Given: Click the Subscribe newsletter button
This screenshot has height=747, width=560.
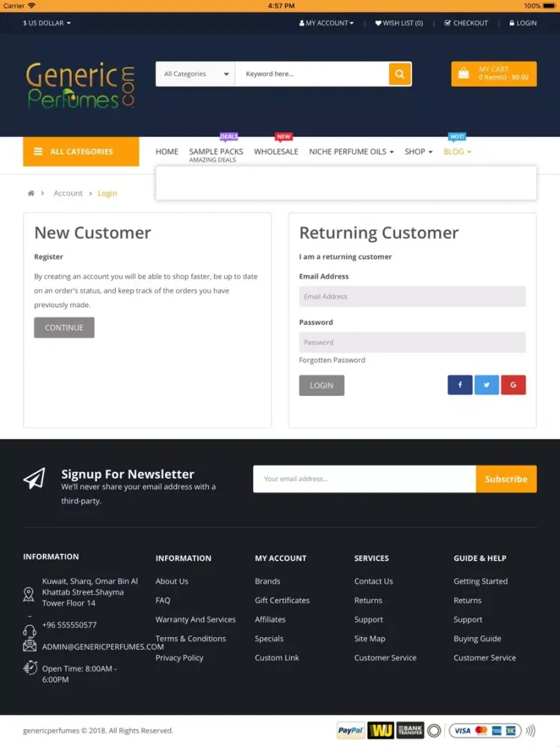Looking at the screenshot, I should [506, 479].
